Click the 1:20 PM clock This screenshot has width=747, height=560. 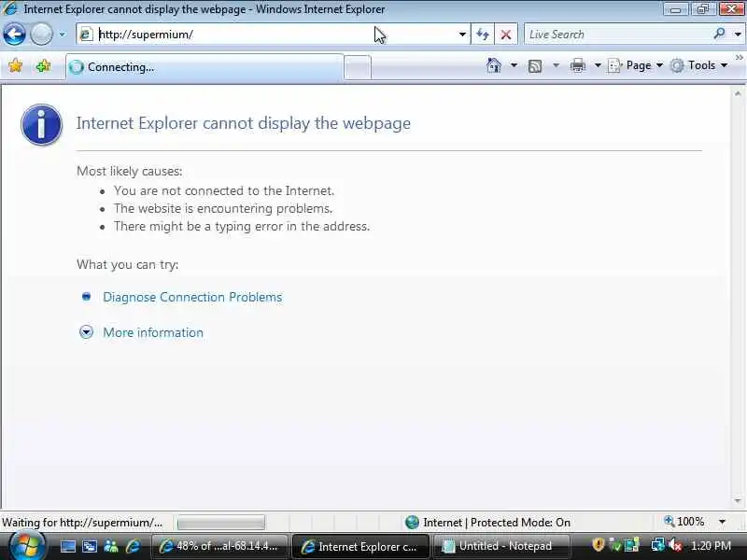[711, 546]
